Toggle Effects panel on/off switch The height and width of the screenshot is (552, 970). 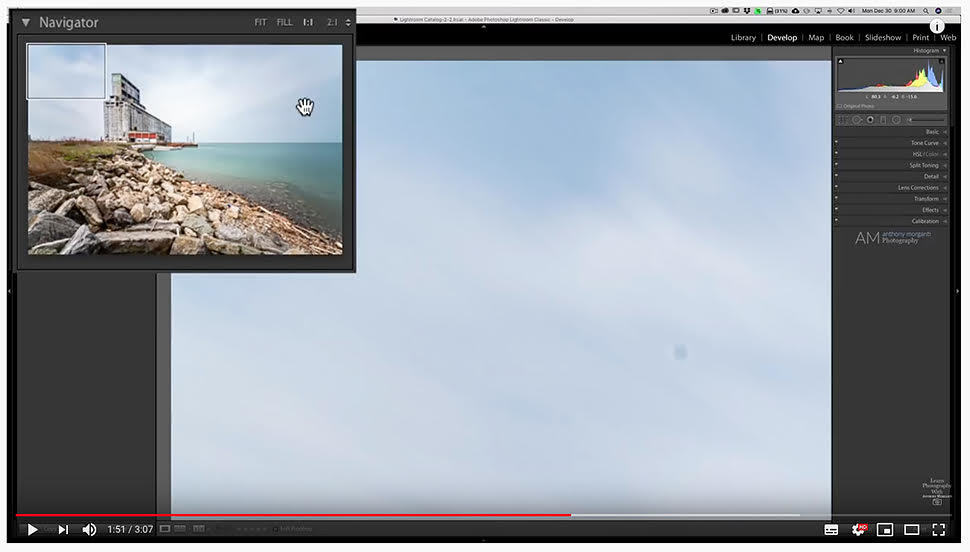point(836,209)
